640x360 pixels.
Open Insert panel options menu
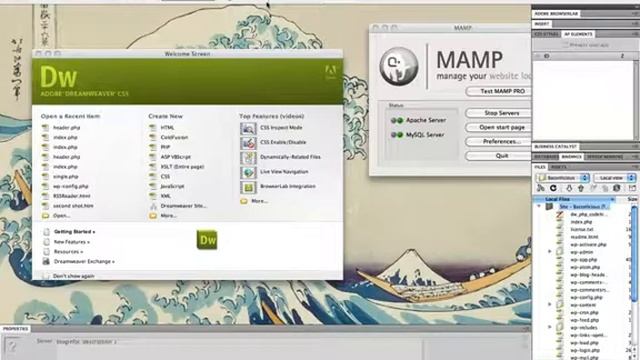(635, 24)
